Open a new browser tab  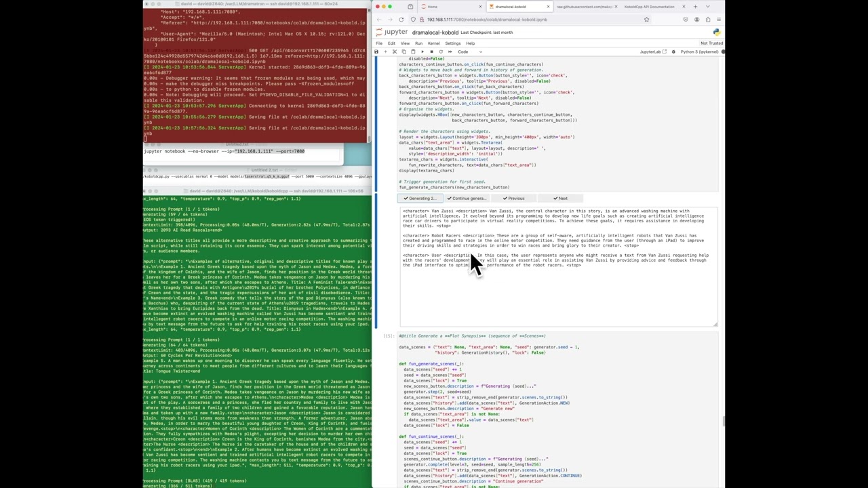pos(695,7)
